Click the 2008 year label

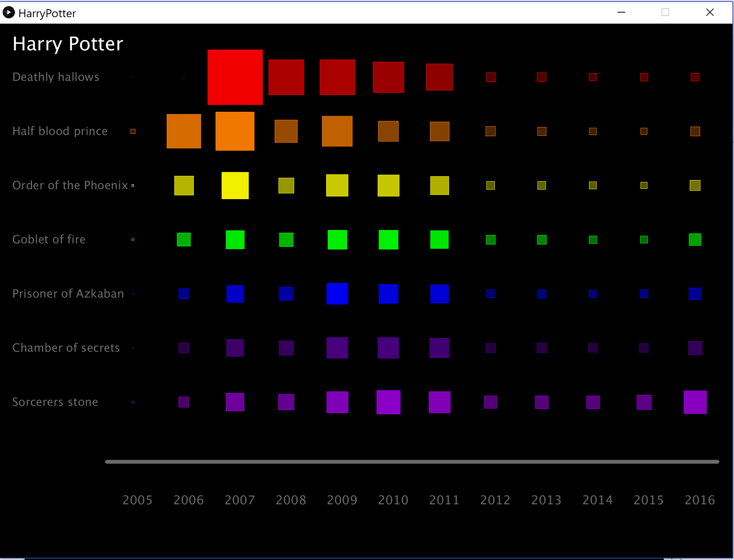point(291,500)
